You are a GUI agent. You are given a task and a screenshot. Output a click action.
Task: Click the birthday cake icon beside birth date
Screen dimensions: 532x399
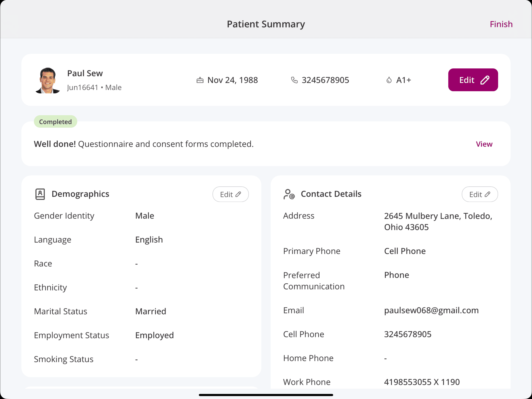200,80
